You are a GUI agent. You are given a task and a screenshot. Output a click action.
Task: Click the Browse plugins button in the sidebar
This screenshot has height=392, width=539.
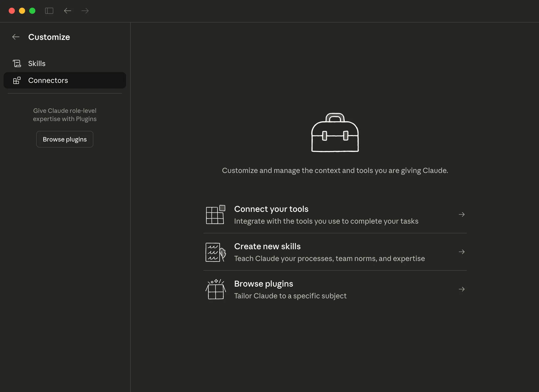65,139
